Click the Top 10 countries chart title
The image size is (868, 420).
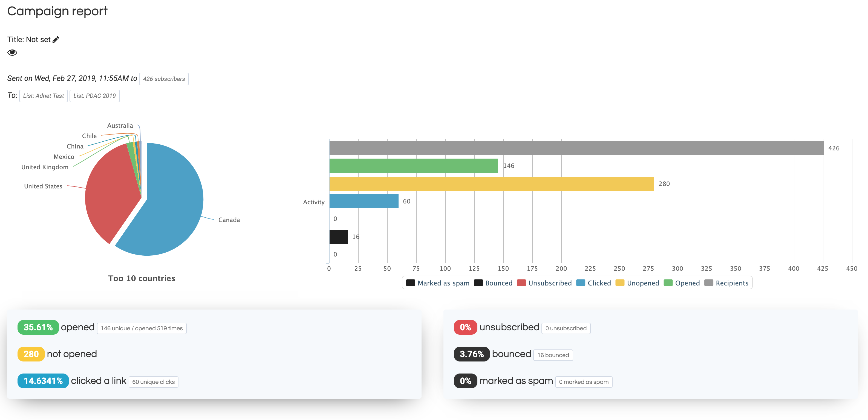(x=142, y=278)
